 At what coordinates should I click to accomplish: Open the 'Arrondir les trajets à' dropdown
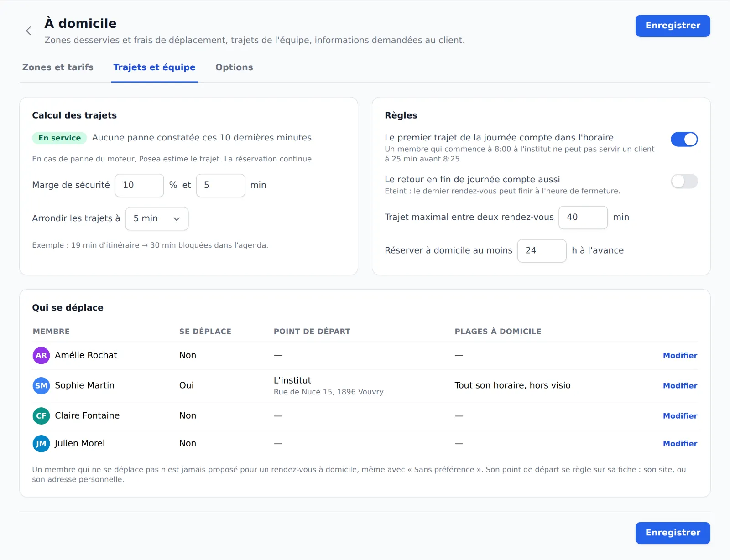[x=157, y=219]
